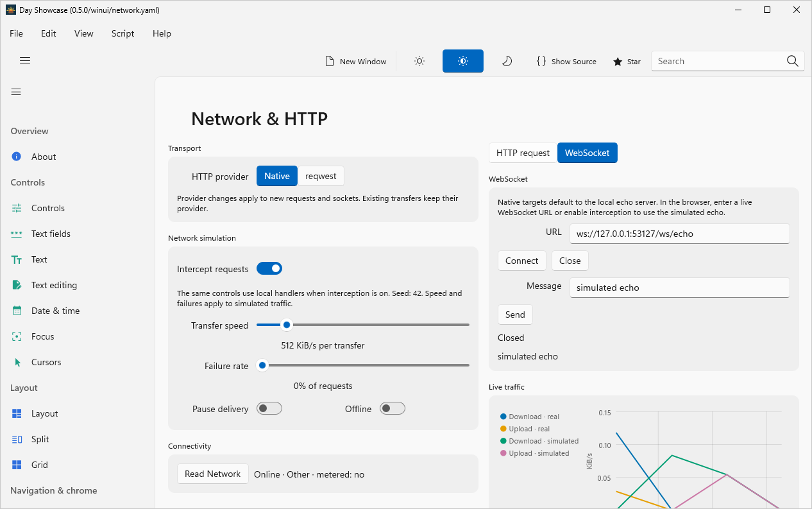This screenshot has height=509, width=812.
Task: Click the magnifier search icon
Action: coord(793,61)
